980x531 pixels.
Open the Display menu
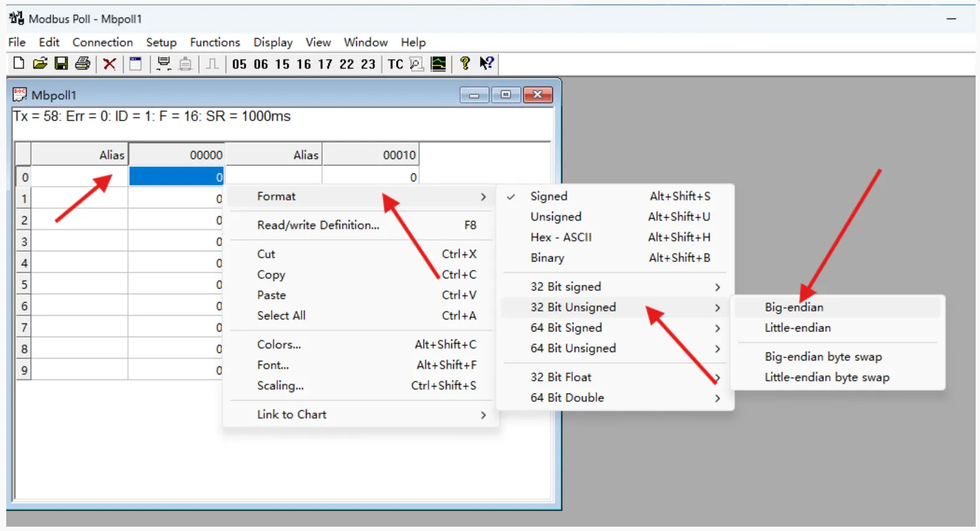tap(273, 42)
